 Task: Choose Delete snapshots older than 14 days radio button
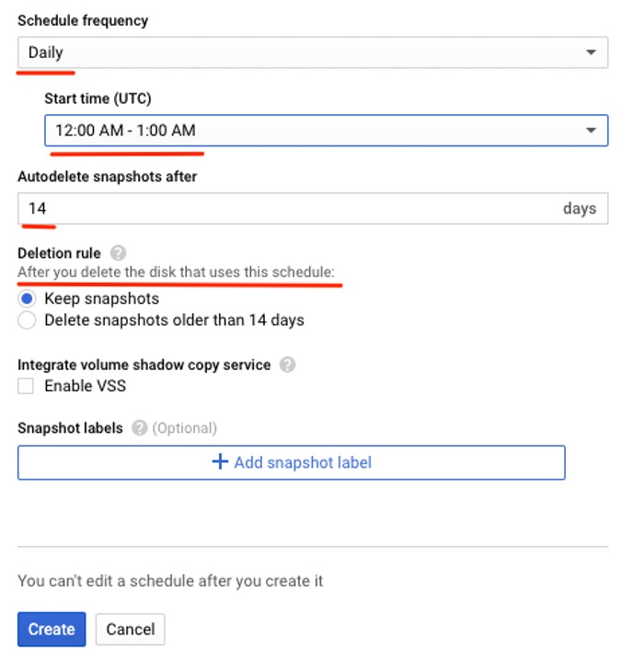point(28,320)
